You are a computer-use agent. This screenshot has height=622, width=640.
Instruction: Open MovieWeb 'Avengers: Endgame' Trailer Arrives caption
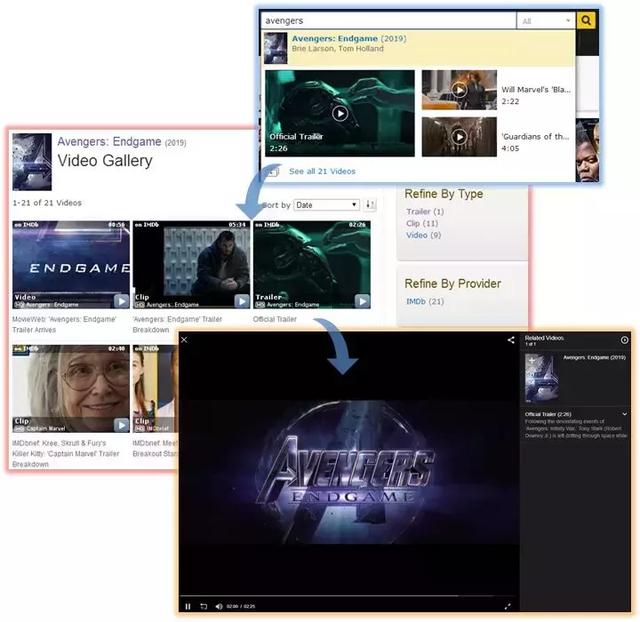[64, 324]
